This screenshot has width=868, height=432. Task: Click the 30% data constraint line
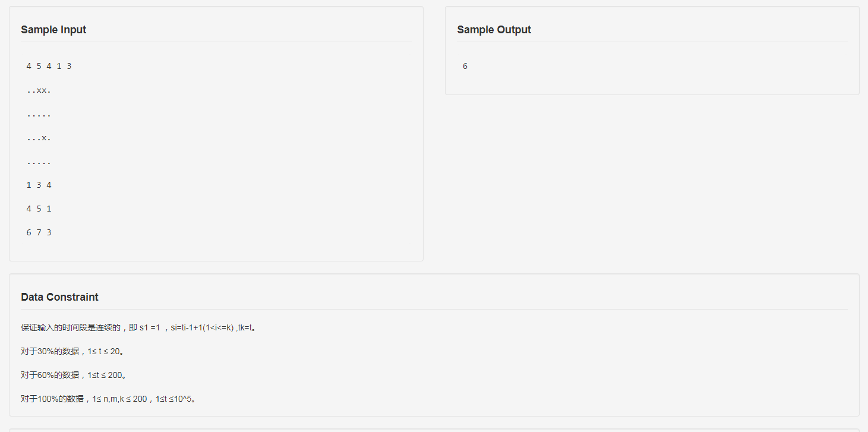coord(72,351)
